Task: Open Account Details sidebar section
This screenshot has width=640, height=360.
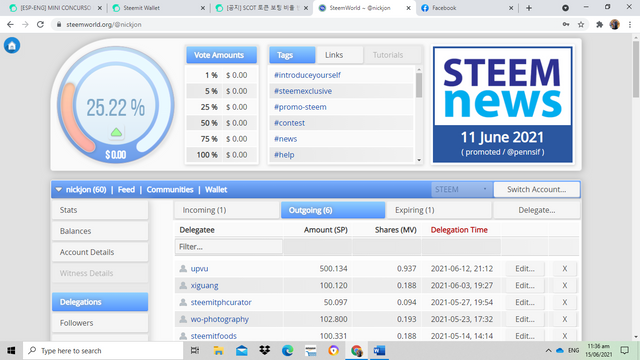Action: point(100,252)
